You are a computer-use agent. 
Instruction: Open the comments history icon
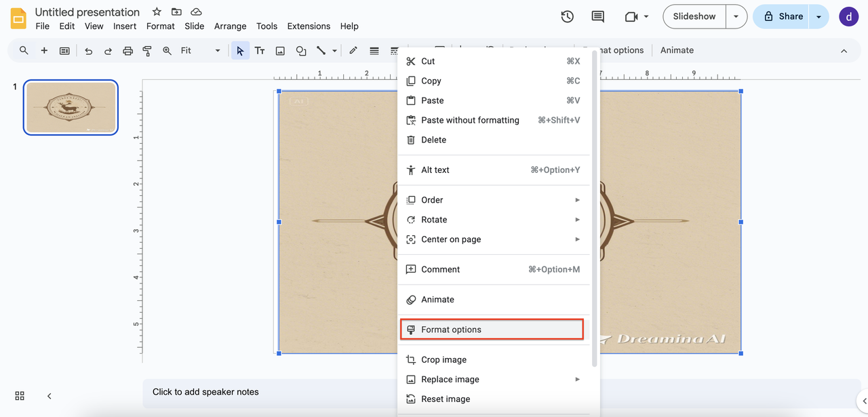pos(597,16)
